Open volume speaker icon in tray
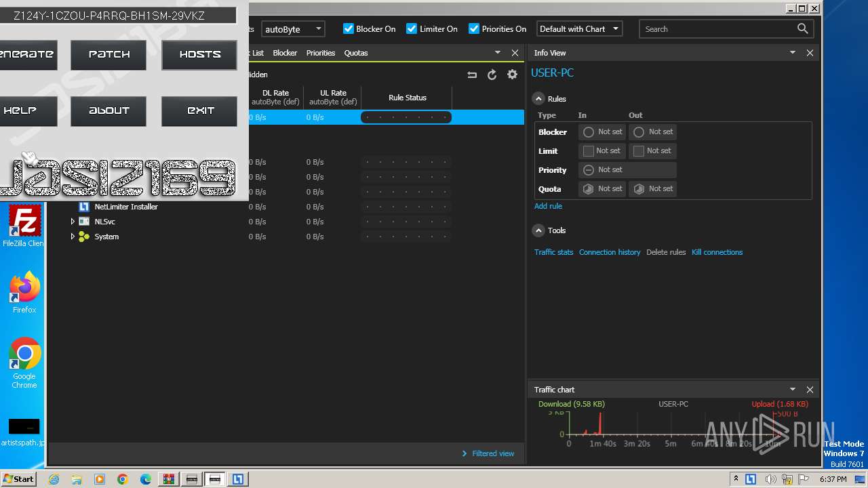This screenshot has width=868, height=488. pyautogui.click(x=770, y=479)
